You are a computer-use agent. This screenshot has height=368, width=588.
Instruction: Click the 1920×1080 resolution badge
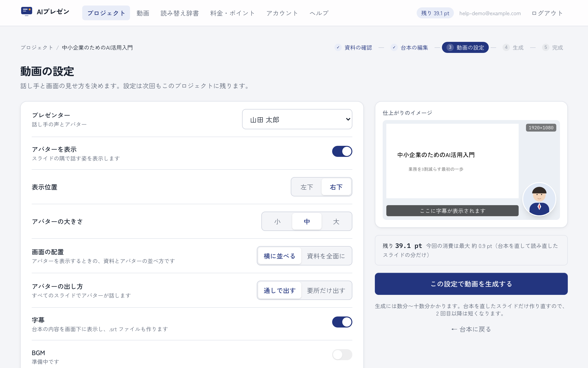tap(541, 127)
